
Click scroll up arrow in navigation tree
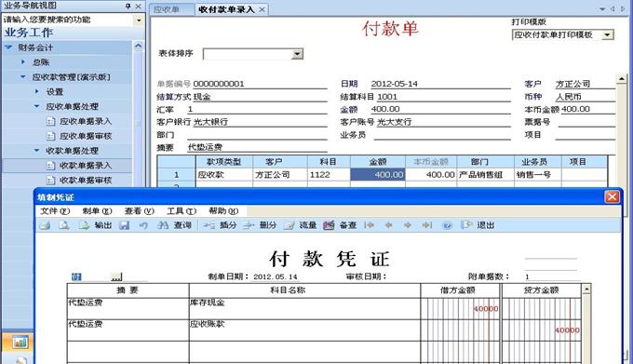[x=138, y=46]
